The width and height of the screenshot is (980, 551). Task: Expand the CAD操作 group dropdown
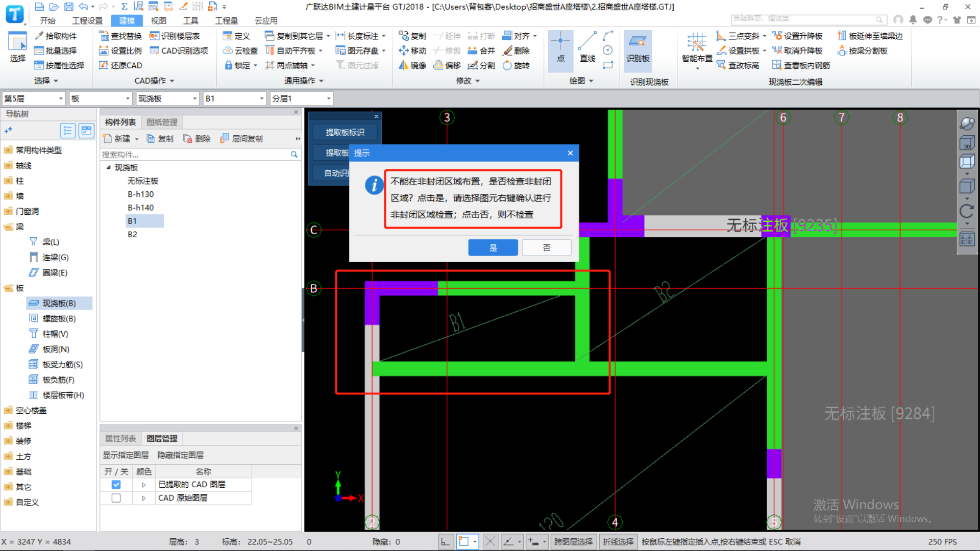click(154, 81)
